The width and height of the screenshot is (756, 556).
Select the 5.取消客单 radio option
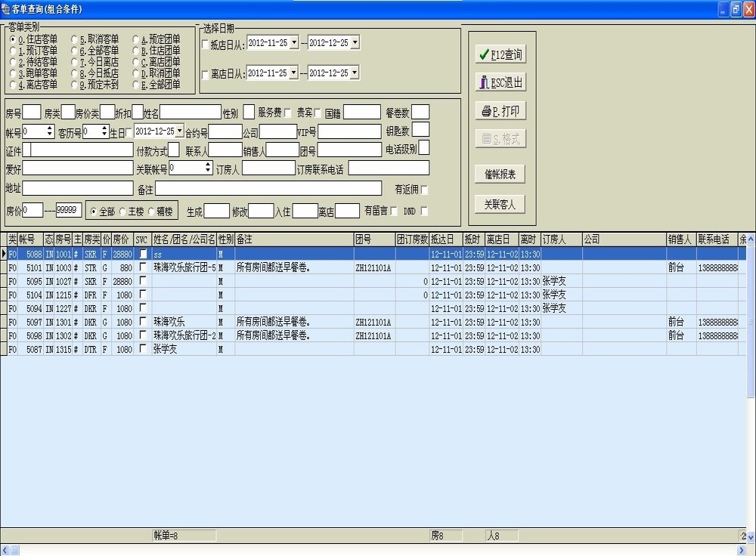tap(74, 39)
